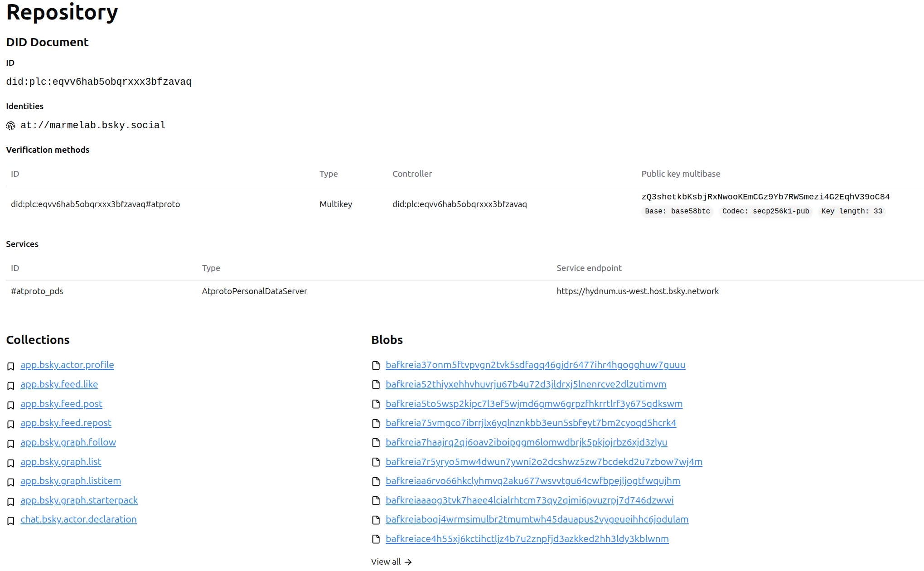Click the bookmark icon beside chat.bsky.actor.declaration
This screenshot has width=924, height=571.
(x=11, y=521)
